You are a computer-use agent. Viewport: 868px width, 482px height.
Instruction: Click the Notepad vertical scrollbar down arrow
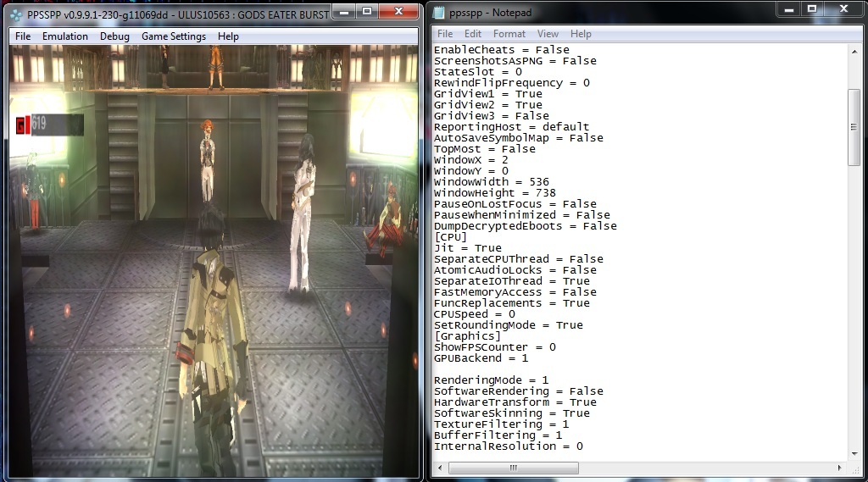[x=854, y=453]
